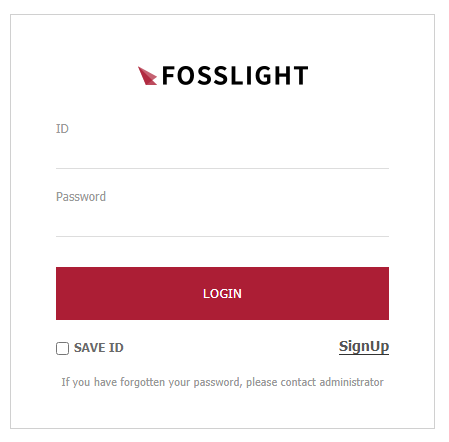Click the SAVE ID label text
Screen dimensions: 449x442
coord(99,348)
